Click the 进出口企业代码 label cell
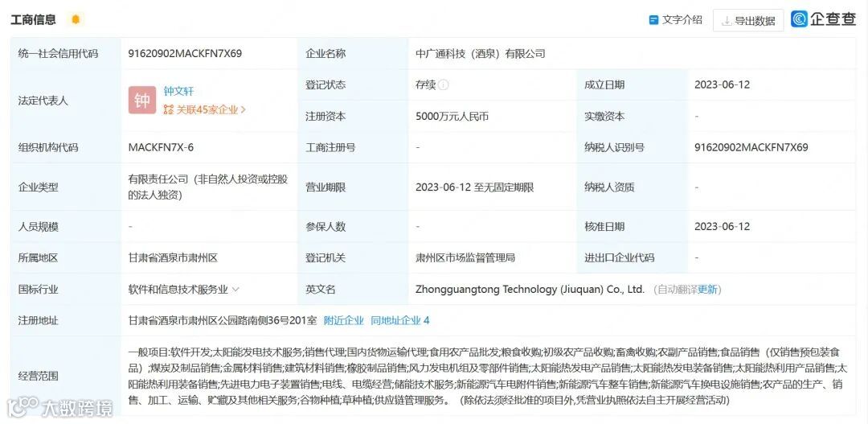This screenshot has height=424, width=868. [x=633, y=257]
